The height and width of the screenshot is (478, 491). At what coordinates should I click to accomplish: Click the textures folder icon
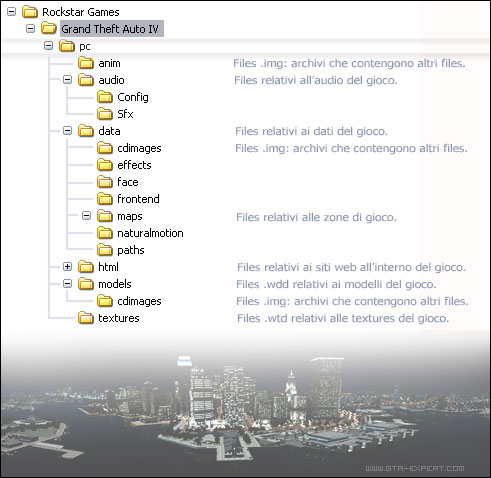point(86,318)
